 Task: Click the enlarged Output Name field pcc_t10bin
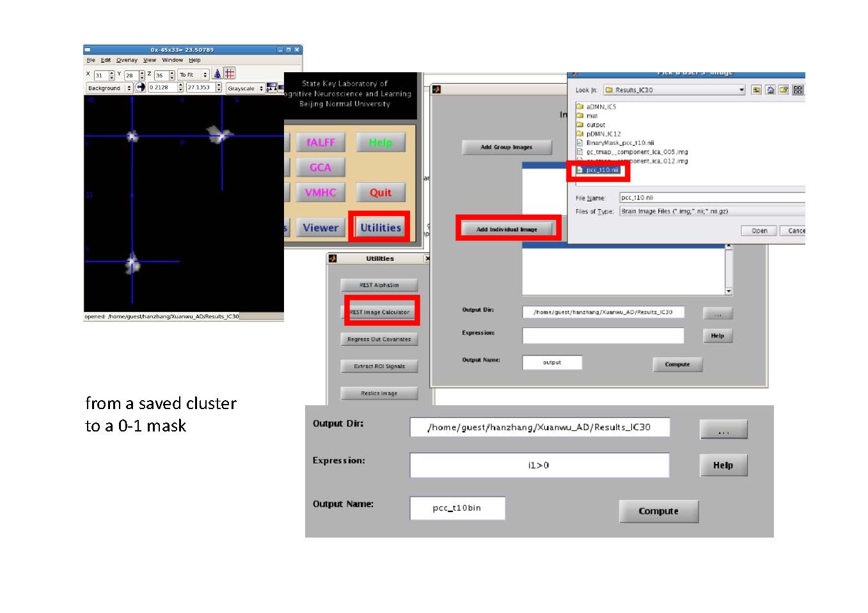[x=457, y=508]
